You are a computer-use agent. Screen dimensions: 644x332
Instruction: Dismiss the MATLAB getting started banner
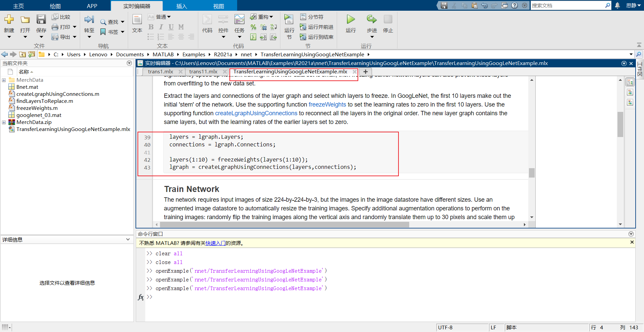click(632, 242)
